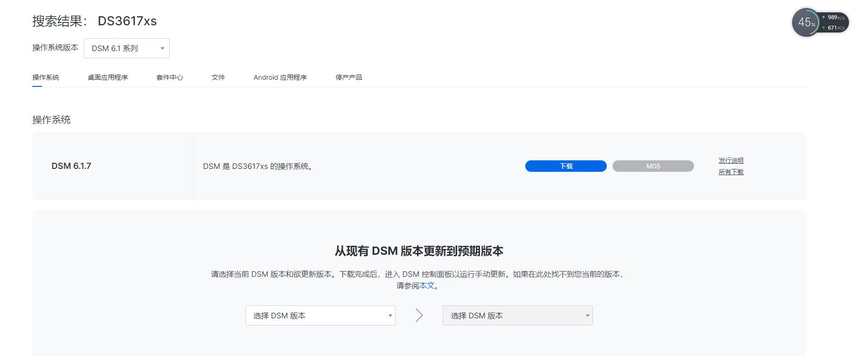Click the 989 K/s upload speed indicator
Viewport: 868px width, 356px height.
[x=833, y=17]
